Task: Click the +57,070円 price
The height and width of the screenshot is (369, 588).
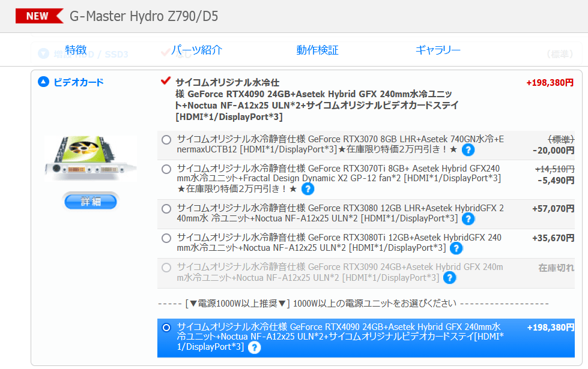Action: pyautogui.click(x=553, y=209)
